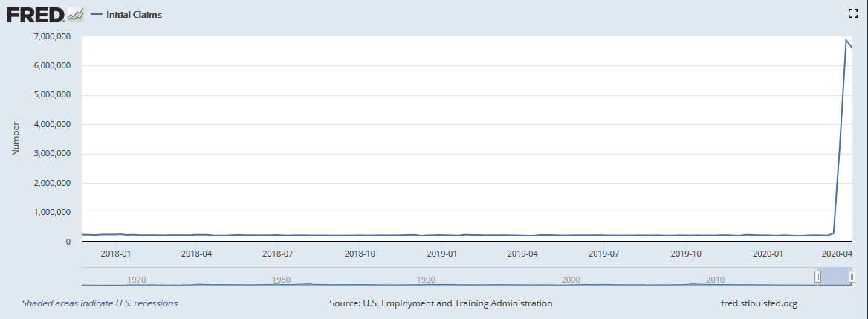Click the 2018-01 x-axis date label
The image size is (868, 319).
pyautogui.click(x=116, y=254)
